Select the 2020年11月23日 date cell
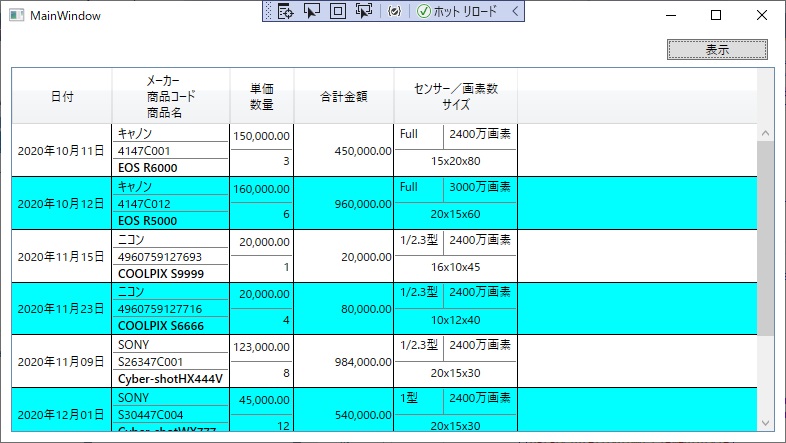The height and width of the screenshot is (443, 786). tap(61, 309)
